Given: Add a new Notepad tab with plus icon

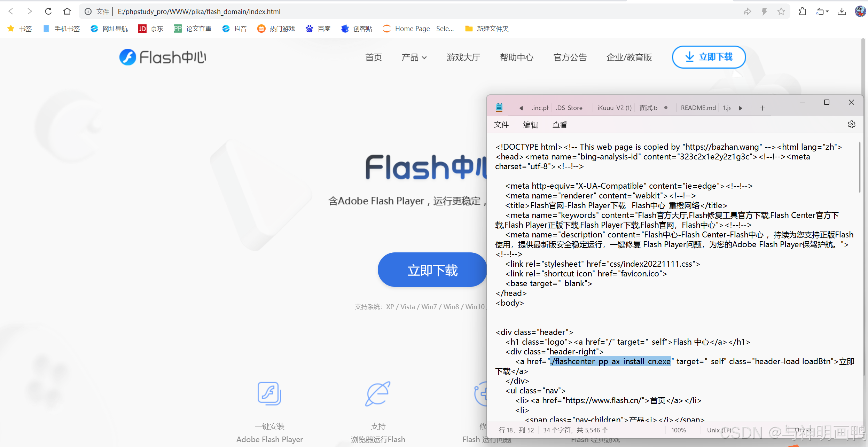Looking at the screenshot, I should 763,108.
